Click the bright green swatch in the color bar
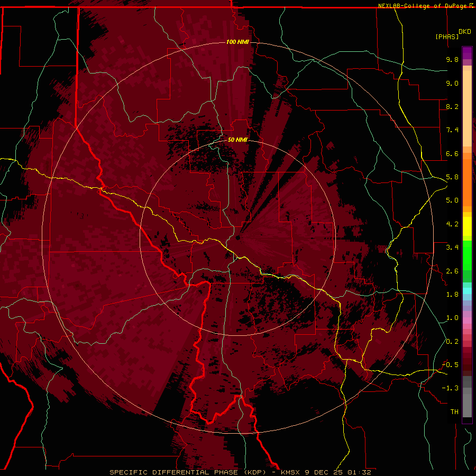This screenshot has width=476, height=476. pyautogui.click(x=467, y=255)
